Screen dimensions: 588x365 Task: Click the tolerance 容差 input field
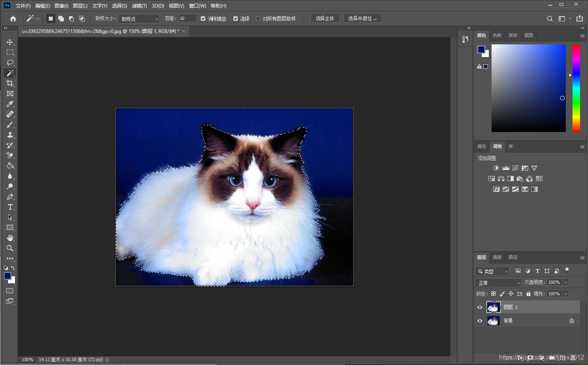188,19
